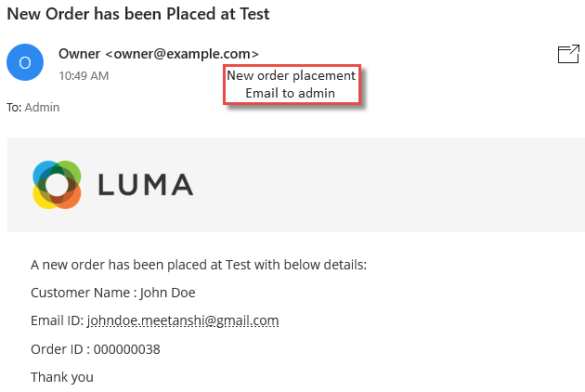Click the empty gray header banner area
585x392 pixels.
388,185
